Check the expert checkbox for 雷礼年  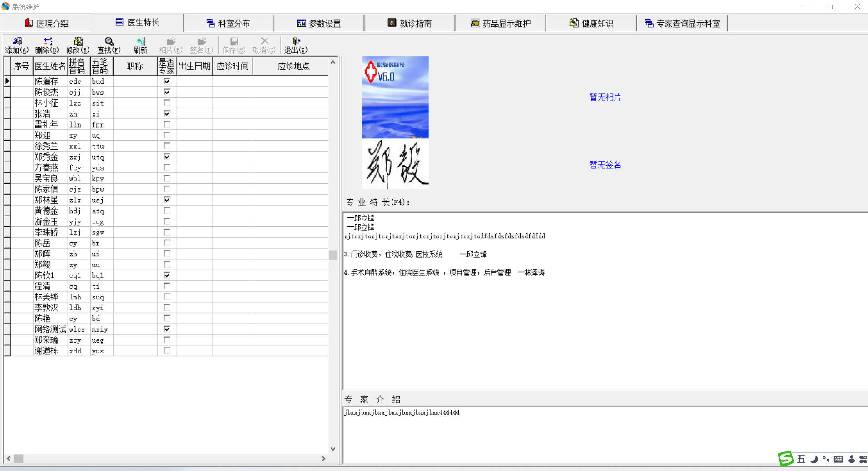167,124
